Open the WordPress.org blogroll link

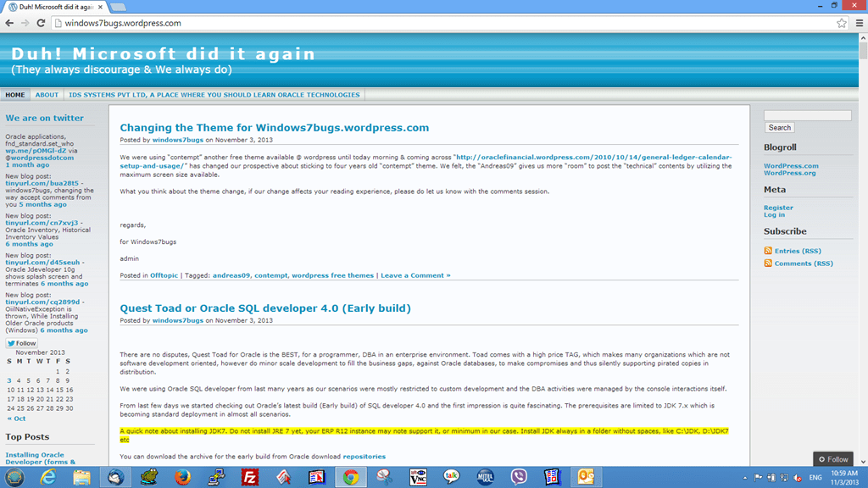click(789, 173)
